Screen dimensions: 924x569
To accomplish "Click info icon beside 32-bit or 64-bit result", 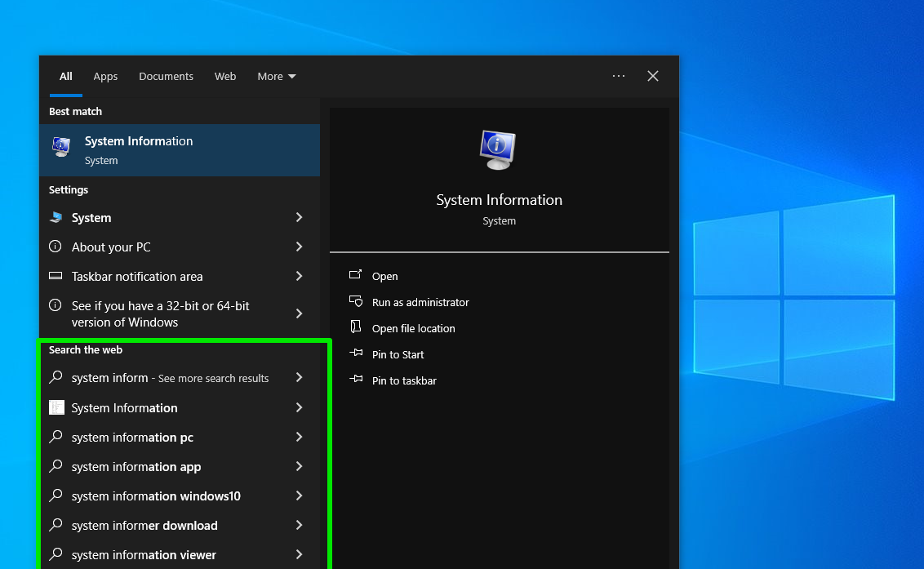I will pyautogui.click(x=56, y=305).
